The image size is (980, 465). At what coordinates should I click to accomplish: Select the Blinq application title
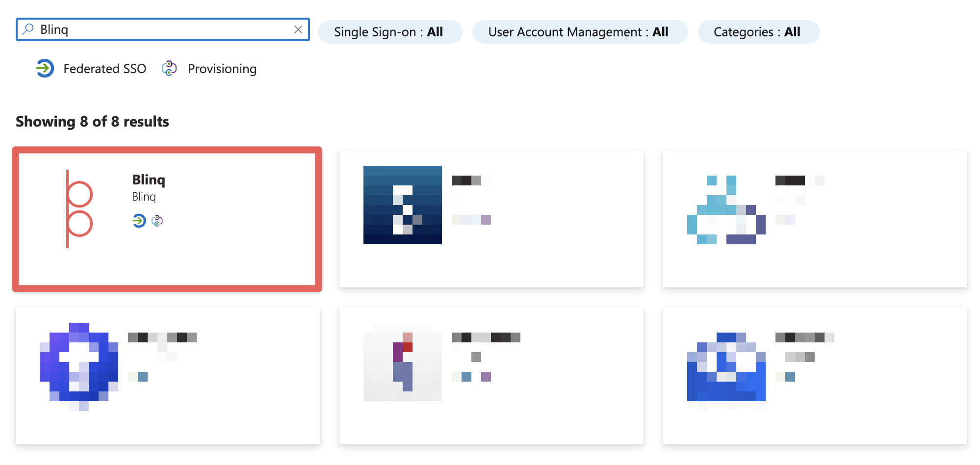click(x=149, y=180)
